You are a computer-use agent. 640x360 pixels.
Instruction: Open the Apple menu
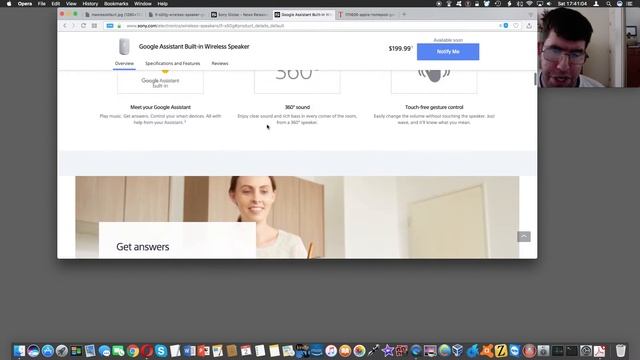[x=9, y=4]
